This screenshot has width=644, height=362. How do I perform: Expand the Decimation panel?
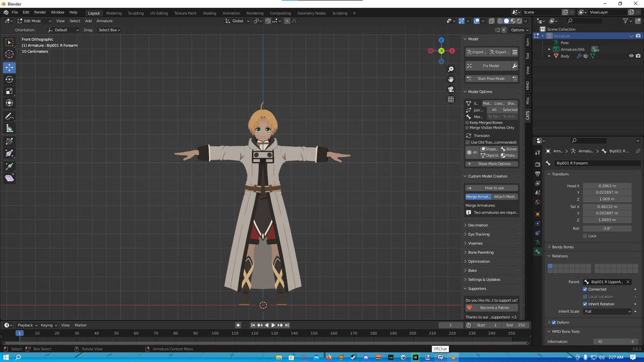coord(478,225)
